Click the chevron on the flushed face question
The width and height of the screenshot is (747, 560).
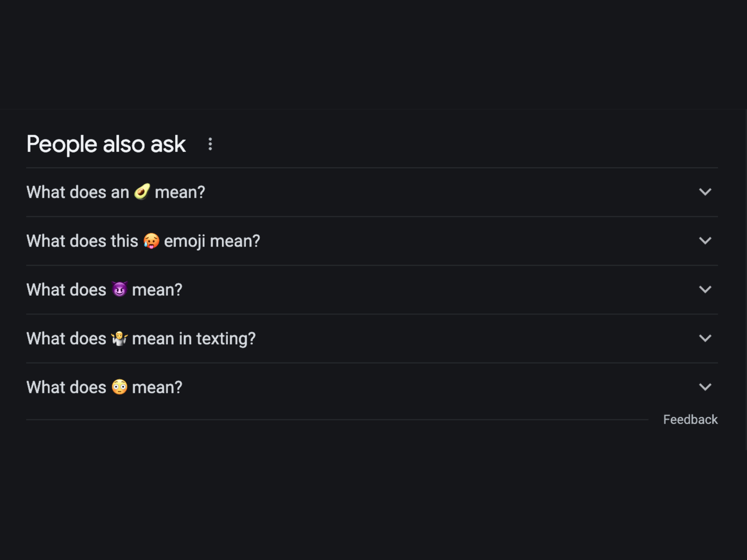[x=705, y=387]
